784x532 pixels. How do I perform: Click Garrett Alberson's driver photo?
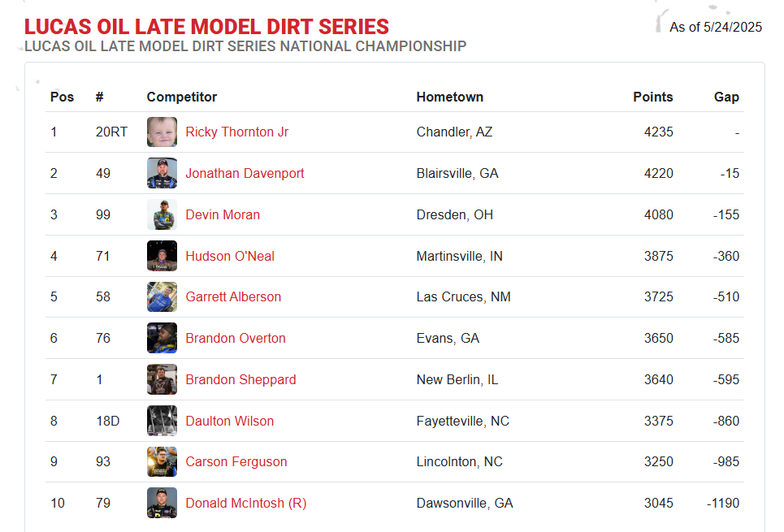(162, 297)
